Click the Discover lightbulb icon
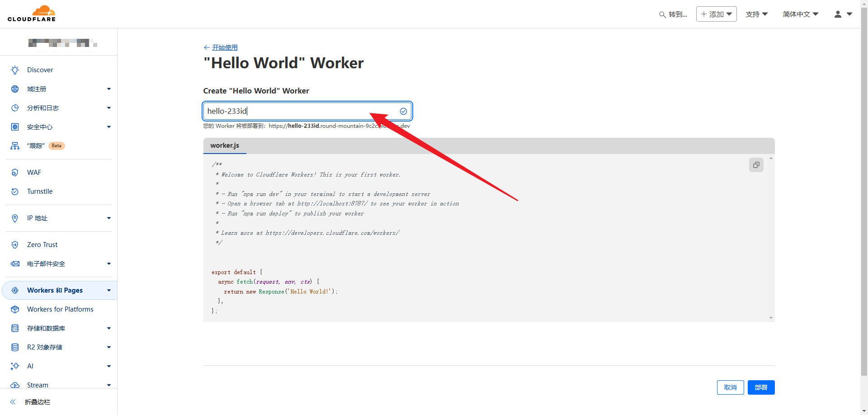Screen dimensions: 868x415 click(15, 70)
